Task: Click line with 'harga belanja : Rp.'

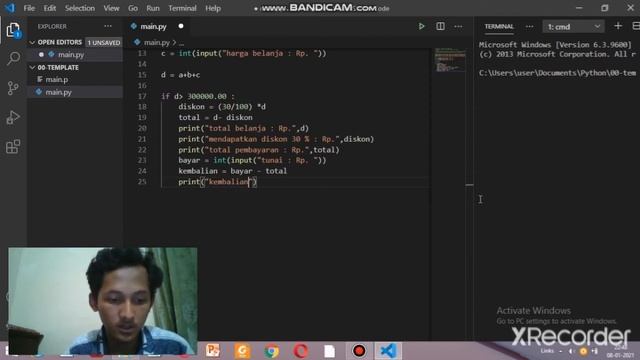Action: tap(244, 53)
